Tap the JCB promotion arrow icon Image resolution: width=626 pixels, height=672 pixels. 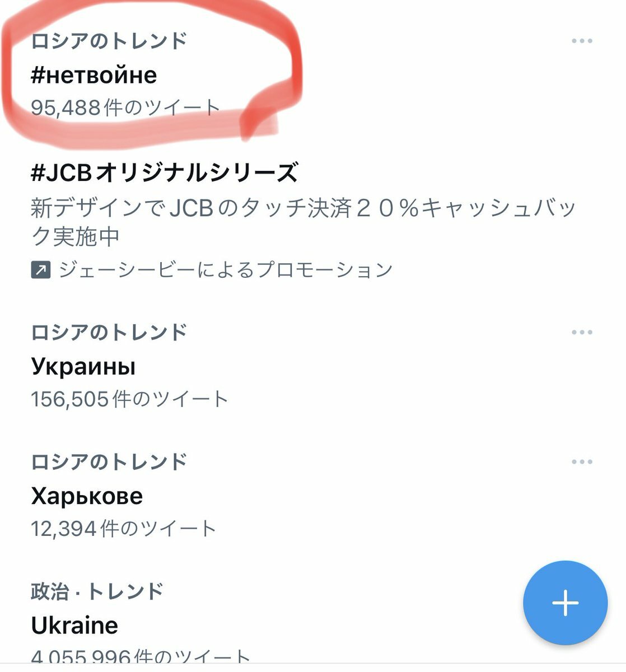(x=41, y=270)
